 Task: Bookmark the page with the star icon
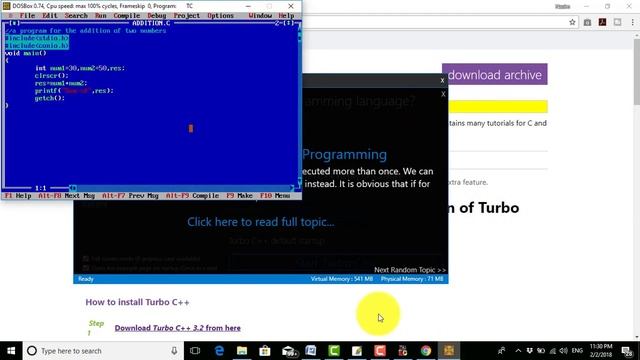pos(572,22)
